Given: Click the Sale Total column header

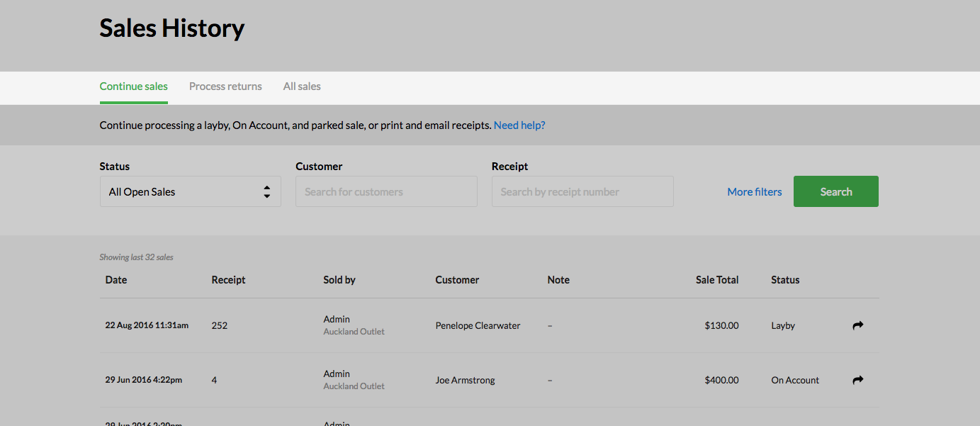Looking at the screenshot, I should pos(716,280).
